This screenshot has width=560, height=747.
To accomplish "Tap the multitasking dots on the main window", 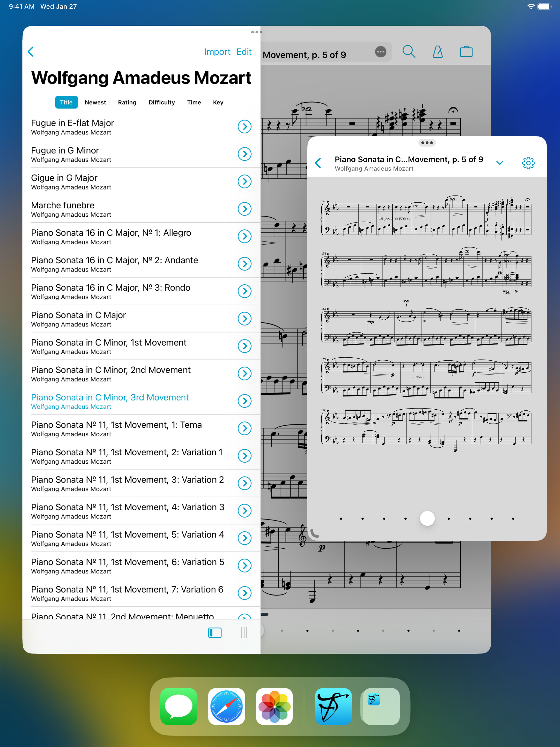I will pyautogui.click(x=256, y=32).
